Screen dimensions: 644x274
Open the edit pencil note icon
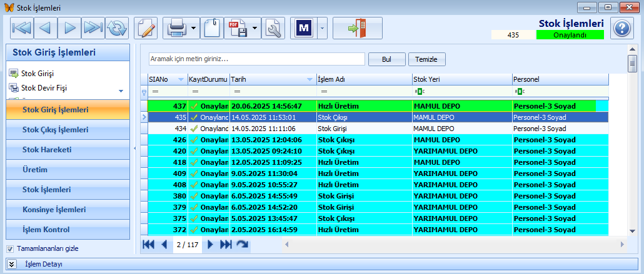point(146,28)
